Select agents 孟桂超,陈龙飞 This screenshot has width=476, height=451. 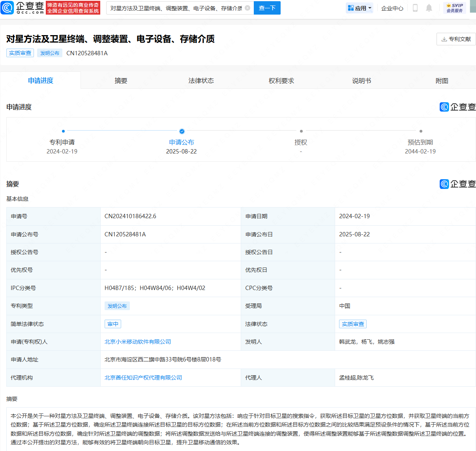click(356, 378)
